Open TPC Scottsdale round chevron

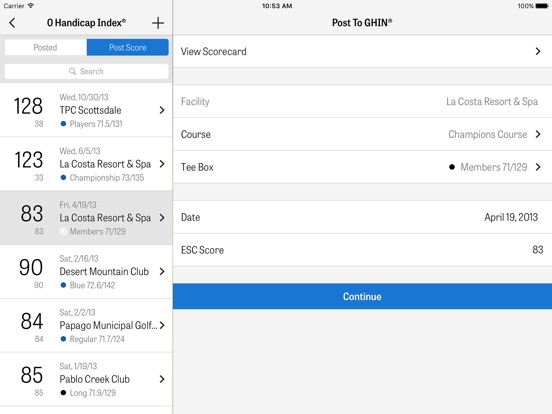[162, 110]
